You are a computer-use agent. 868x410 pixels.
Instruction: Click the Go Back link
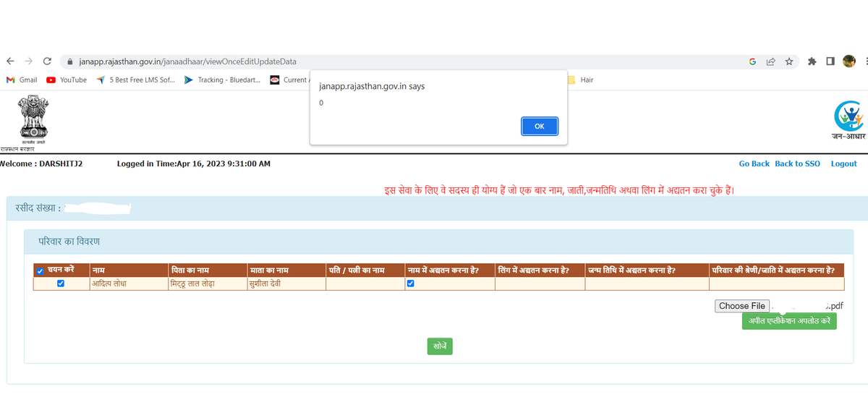tap(754, 164)
